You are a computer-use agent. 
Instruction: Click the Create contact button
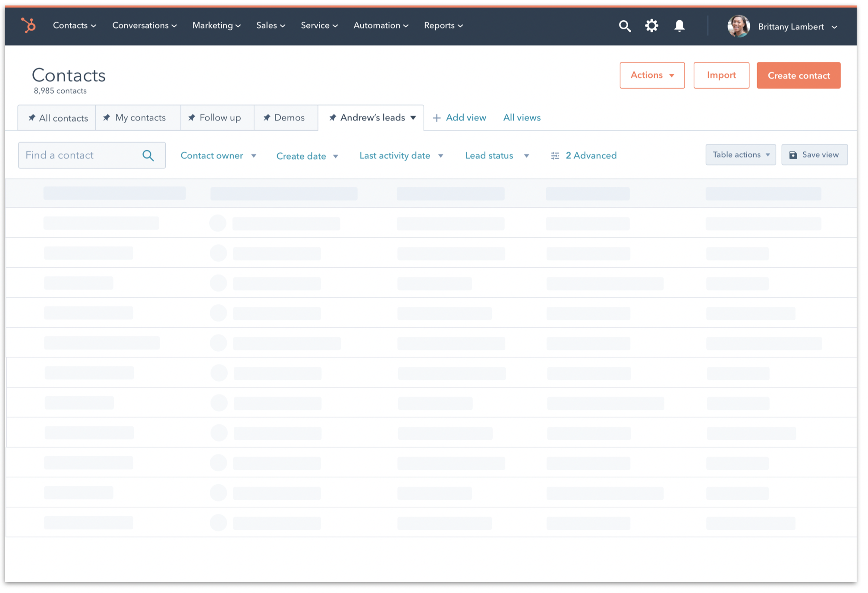click(798, 76)
